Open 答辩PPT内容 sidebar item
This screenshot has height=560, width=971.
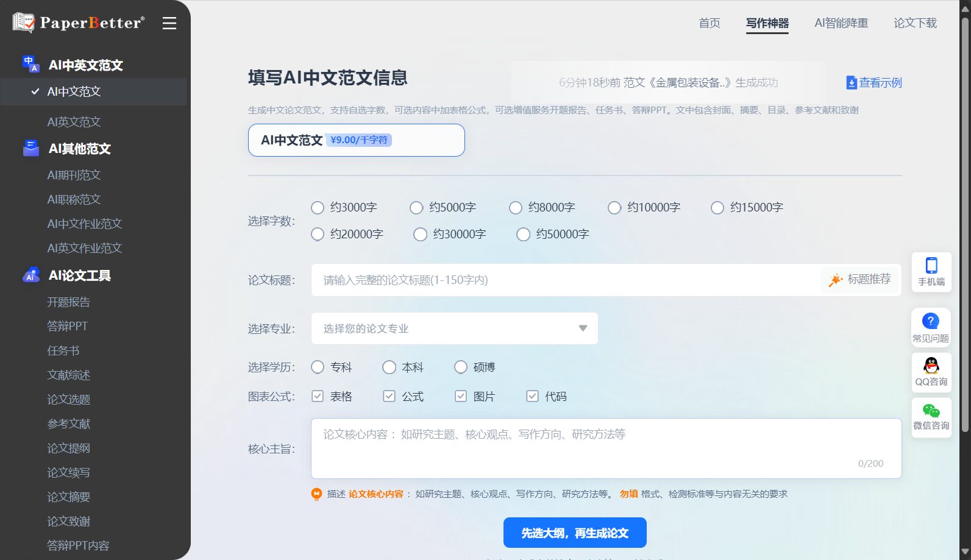point(78,545)
